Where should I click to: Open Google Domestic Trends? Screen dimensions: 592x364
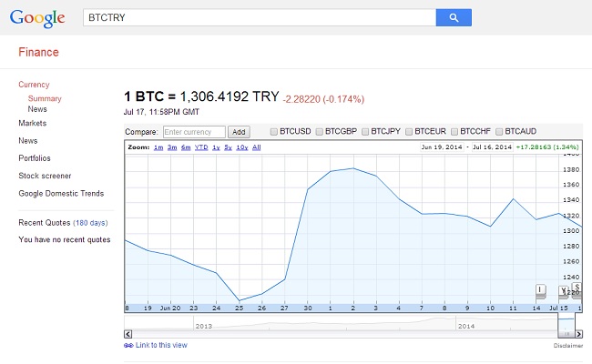[61, 194]
